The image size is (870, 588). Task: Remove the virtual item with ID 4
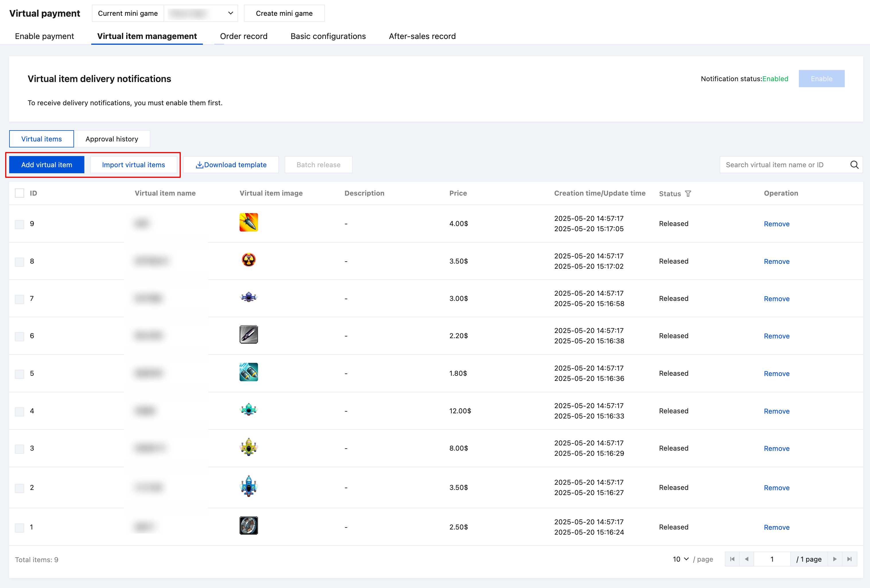(776, 411)
